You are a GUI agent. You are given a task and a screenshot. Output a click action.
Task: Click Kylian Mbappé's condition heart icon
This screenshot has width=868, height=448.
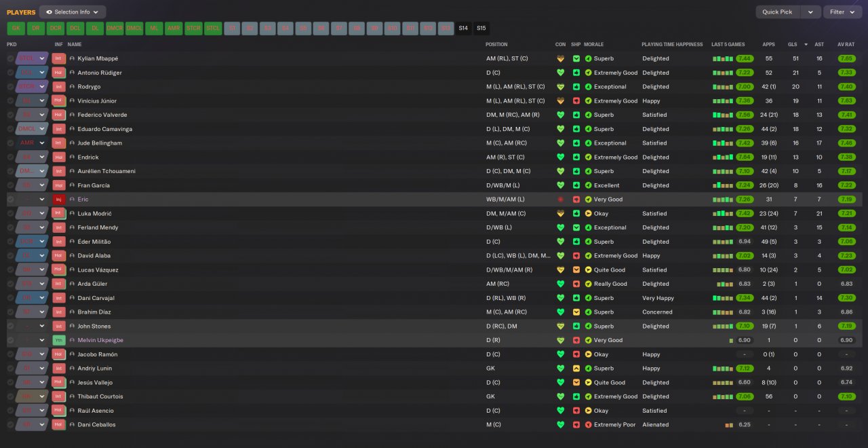(x=560, y=58)
